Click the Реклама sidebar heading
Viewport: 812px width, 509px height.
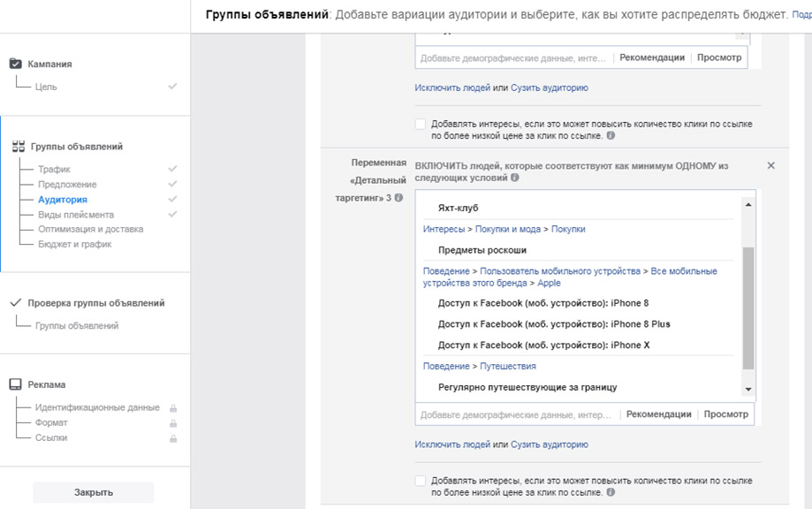[x=47, y=384]
